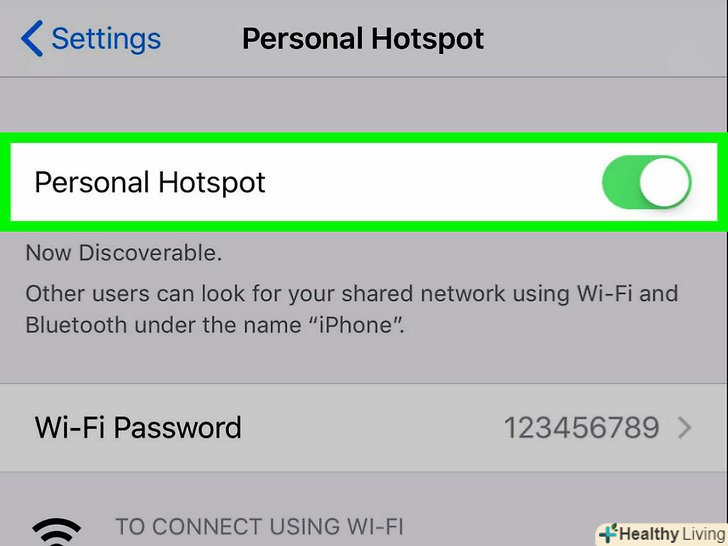Expand the Wi-Fi Password disclosure chevron
Screen dimensions: 728x546
[685, 428]
